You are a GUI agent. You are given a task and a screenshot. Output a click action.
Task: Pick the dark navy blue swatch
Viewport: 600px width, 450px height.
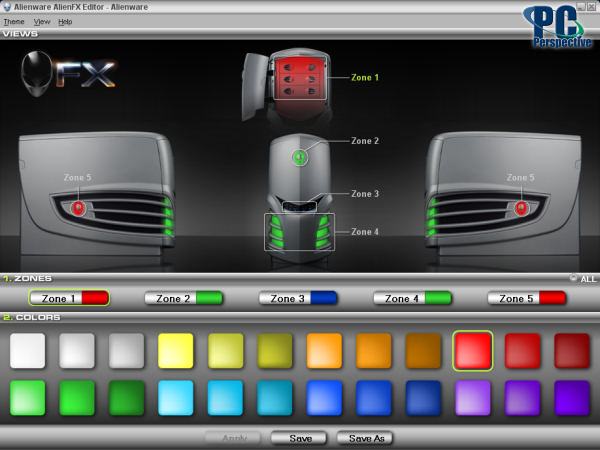coord(423,398)
